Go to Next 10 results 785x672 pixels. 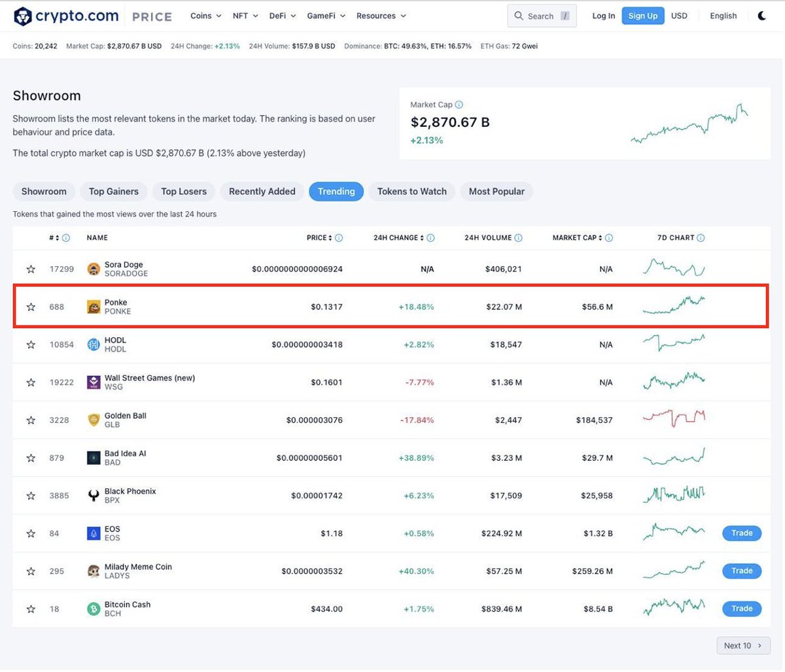point(743,646)
